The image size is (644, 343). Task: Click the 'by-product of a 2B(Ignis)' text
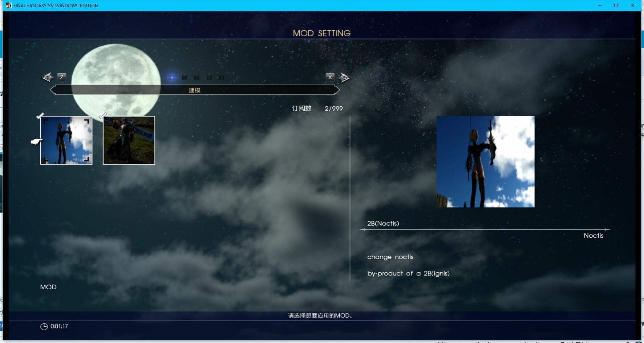(408, 273)
